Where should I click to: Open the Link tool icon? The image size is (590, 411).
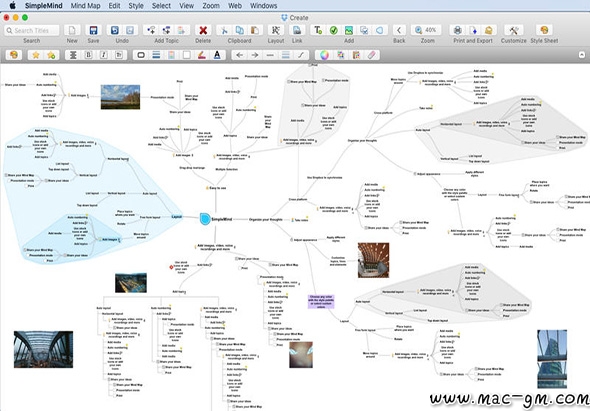click(x=297, y=30)
